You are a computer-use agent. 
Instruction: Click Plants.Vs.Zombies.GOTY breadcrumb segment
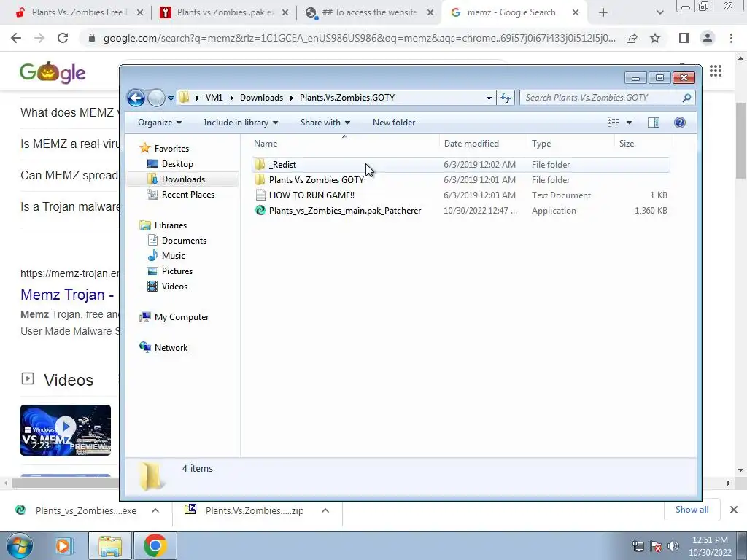[x=347, y=98]
